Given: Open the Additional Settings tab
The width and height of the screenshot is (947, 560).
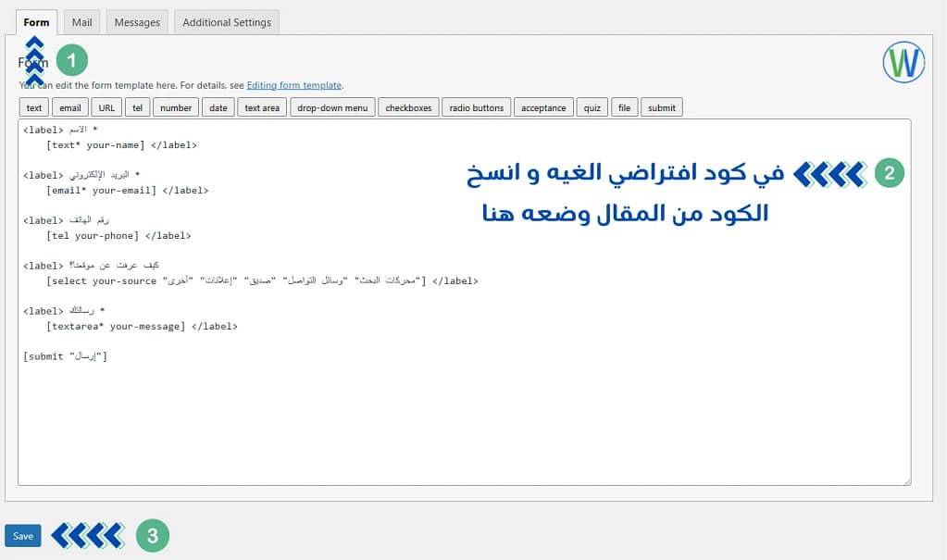Looking at the screenshot, I should pyautogui.click(x=226, y=22).
